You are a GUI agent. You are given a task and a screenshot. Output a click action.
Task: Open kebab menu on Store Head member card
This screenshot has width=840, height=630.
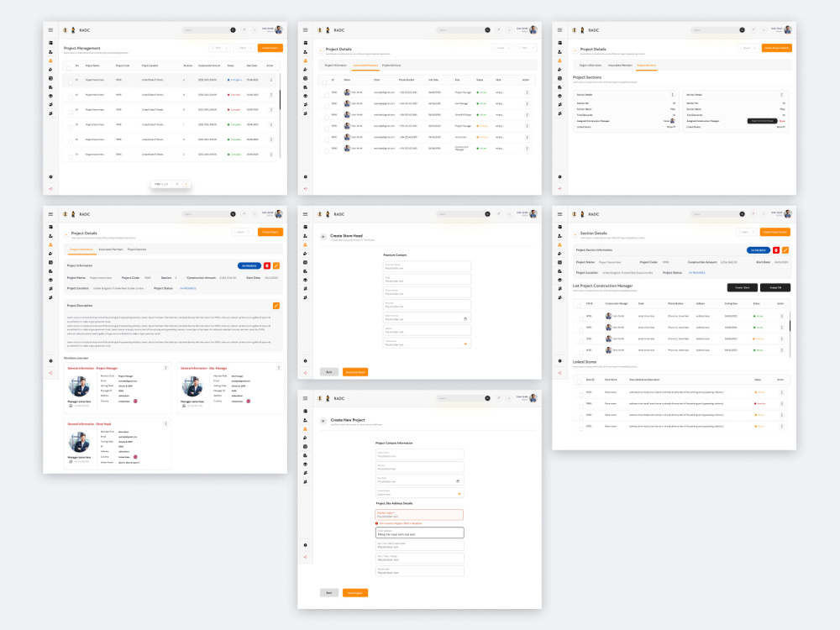coord(165,423)
